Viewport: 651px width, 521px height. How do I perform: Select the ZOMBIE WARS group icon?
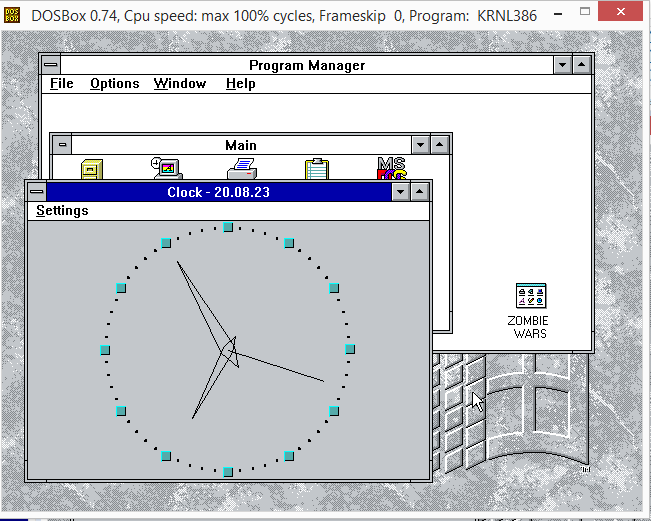(530, 296)
